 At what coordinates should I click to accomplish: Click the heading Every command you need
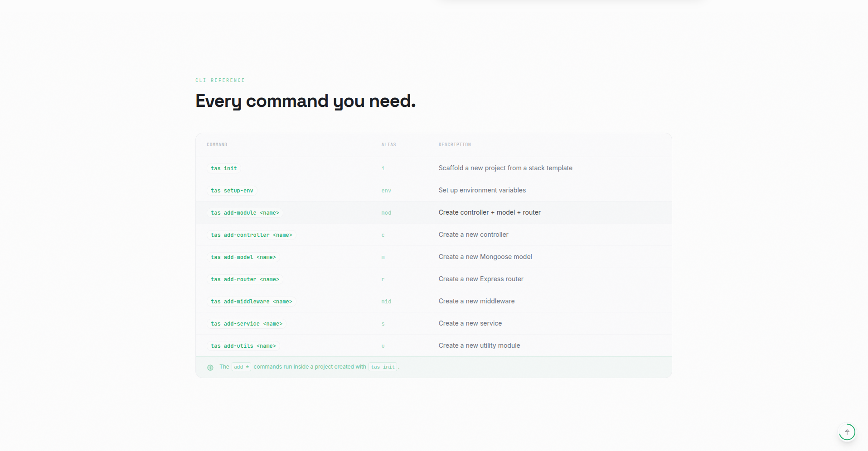305,101
